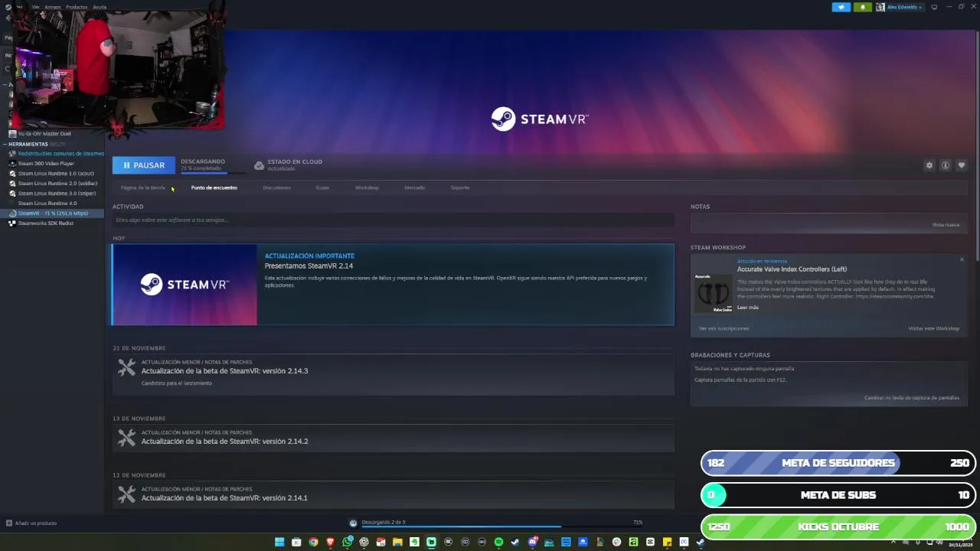Open the Discusiones tab
Viewport: 980px width, 551px height.
[276, 187]
